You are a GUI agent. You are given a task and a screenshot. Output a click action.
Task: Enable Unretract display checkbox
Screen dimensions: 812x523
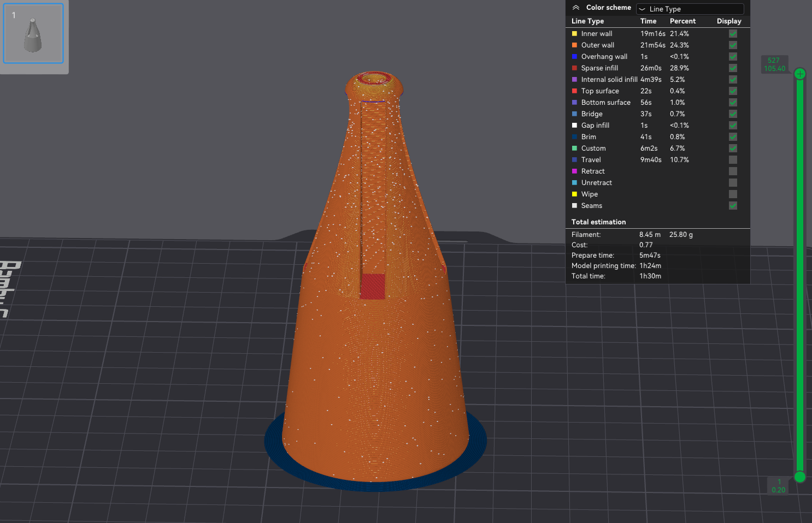pyautogui.click(x=733, y=182)
